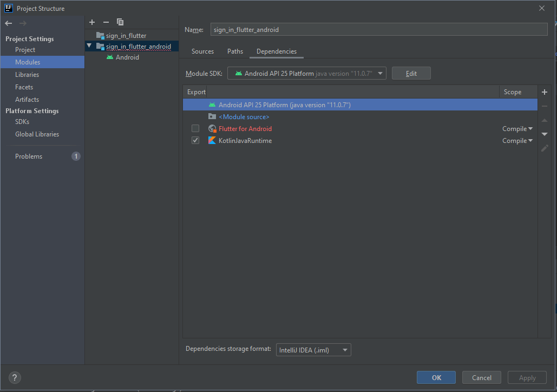Switch to the Sources tab
Image resolution: width=557 pixels, height=392 pixels.
202,51
